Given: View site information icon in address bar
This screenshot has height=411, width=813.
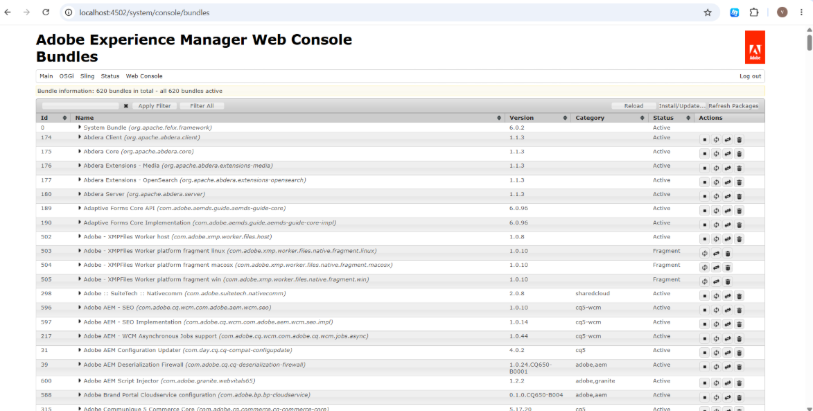Looking at the screenshot, I should click(68, 12).
